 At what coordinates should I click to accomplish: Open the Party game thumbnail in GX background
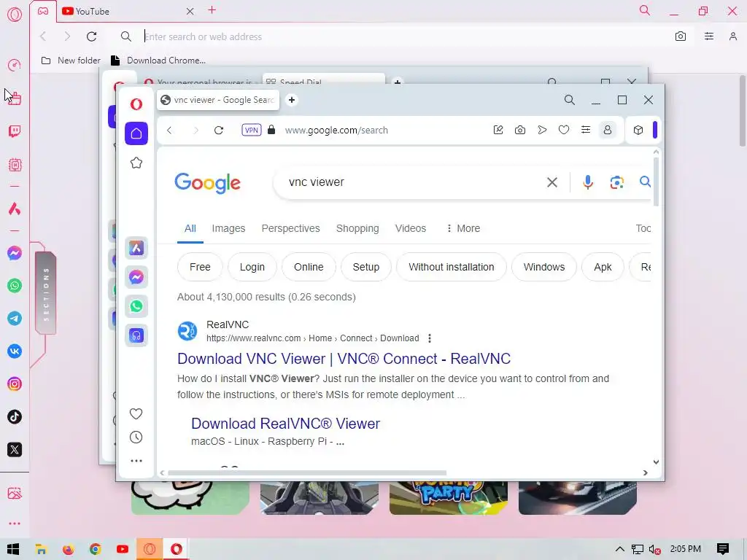[x=449, y=498]
